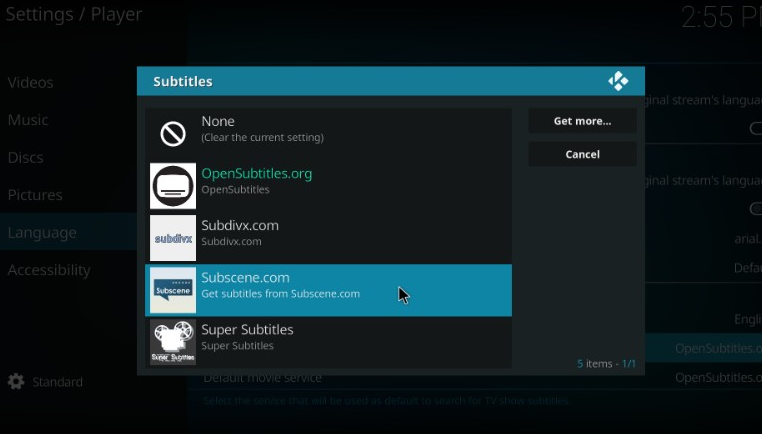Click the Subdivx logo thumbnail
This screenshot has width=762, height=434.
coord(173,238)
